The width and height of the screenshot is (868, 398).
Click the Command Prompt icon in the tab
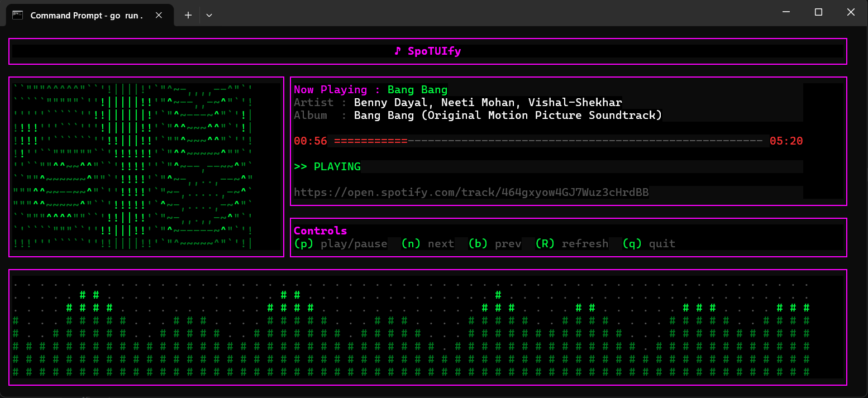[18, 15]
